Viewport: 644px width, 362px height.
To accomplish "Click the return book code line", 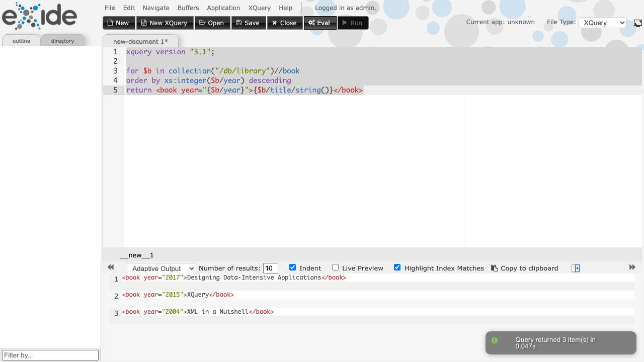I will coord(245,90).
